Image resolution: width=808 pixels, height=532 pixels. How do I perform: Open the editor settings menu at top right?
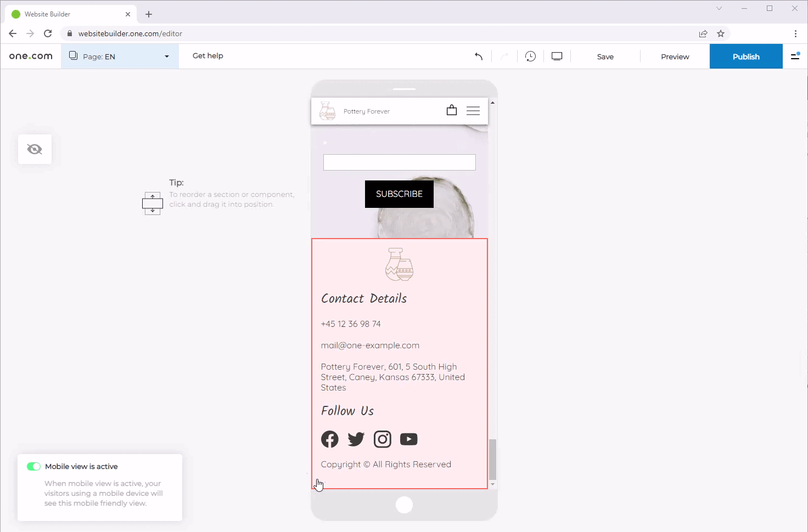point(795,56)
